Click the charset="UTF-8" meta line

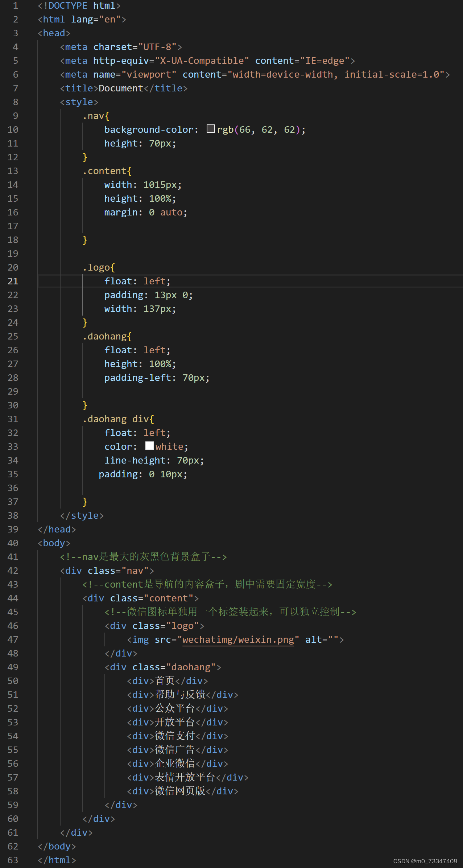(x=121, y=47)
